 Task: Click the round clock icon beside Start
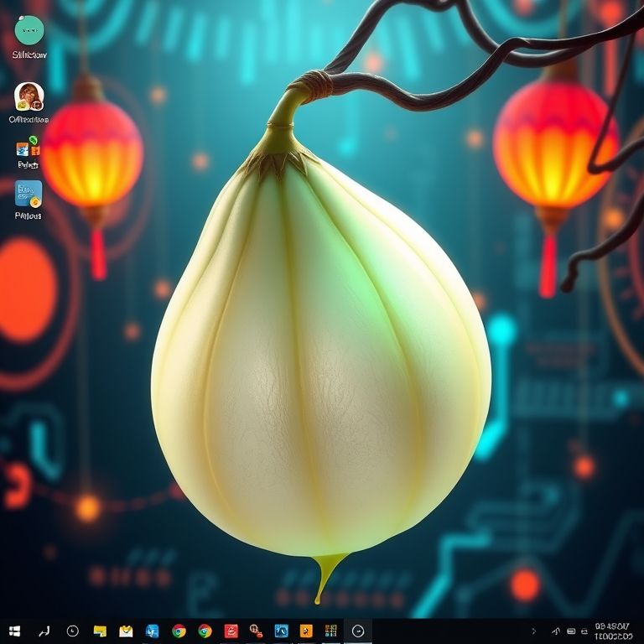point(73,631)
